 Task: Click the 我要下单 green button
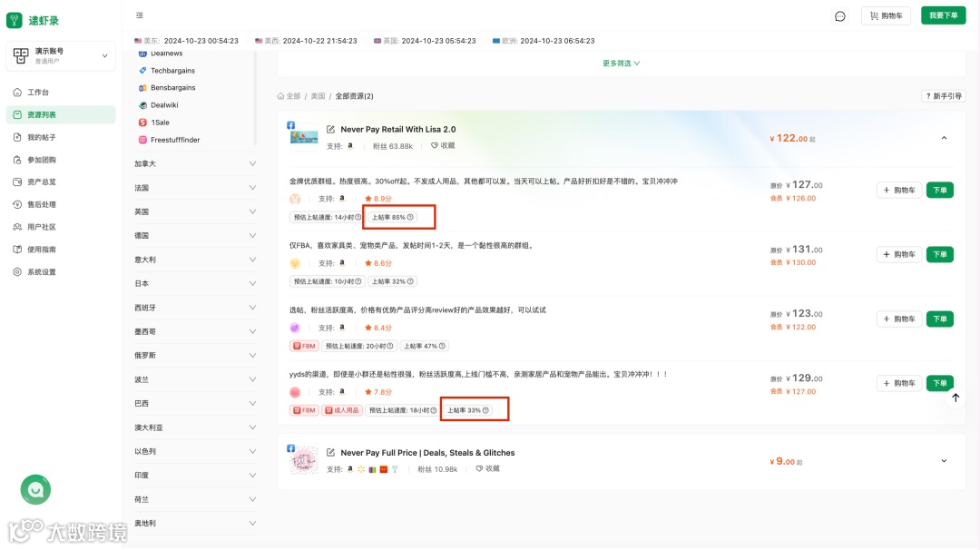(943, 15)
